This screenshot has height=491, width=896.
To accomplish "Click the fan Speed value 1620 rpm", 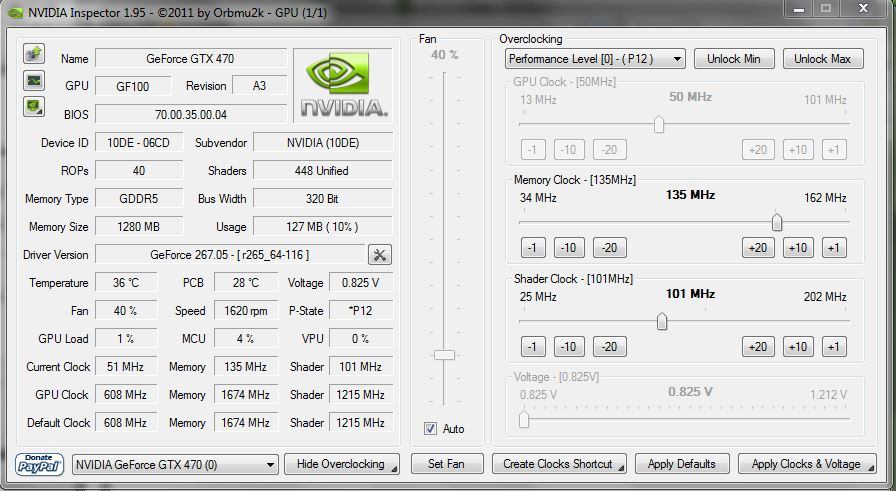I will click(246, 311).
